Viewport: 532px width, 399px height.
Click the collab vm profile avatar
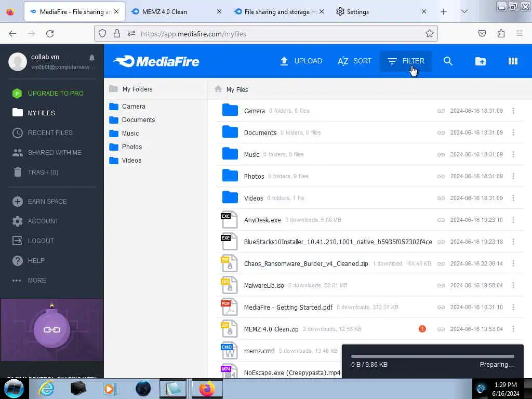(x=18, y=61)
